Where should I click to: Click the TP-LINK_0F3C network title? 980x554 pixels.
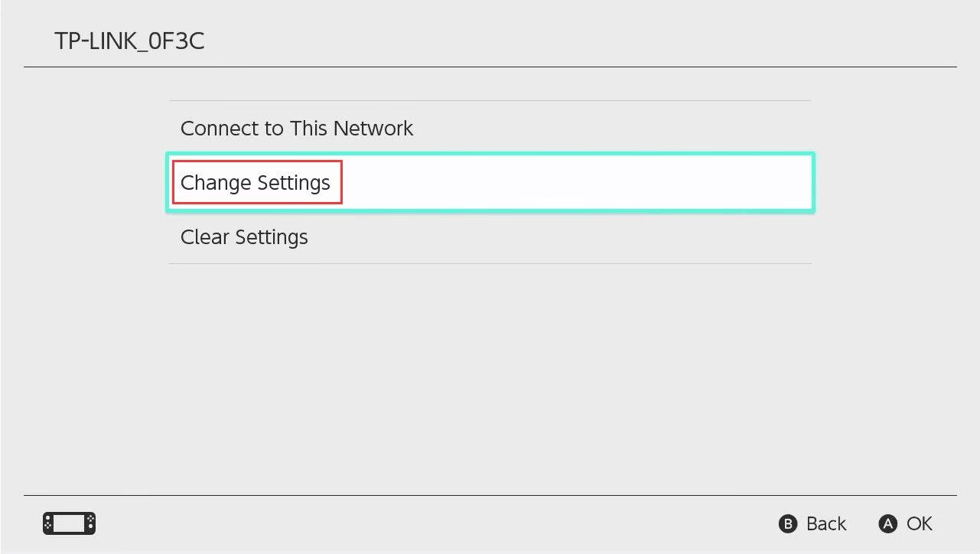click(129, 41)
